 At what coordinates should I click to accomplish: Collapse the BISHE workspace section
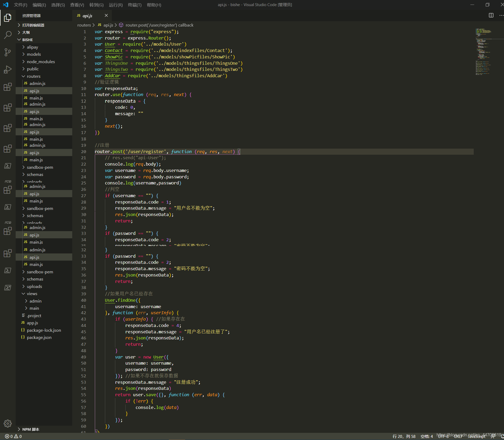[x=44, y=40]
